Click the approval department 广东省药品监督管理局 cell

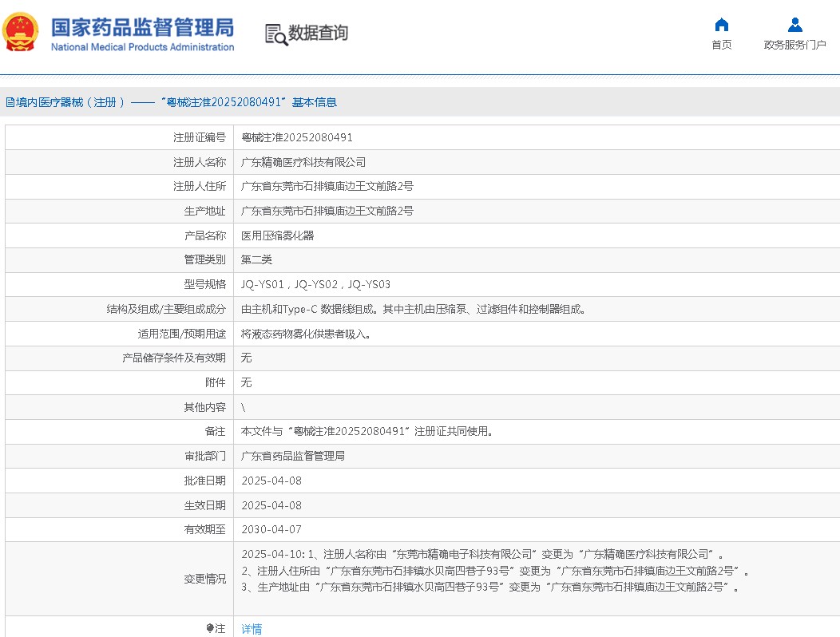click(293, 456)
